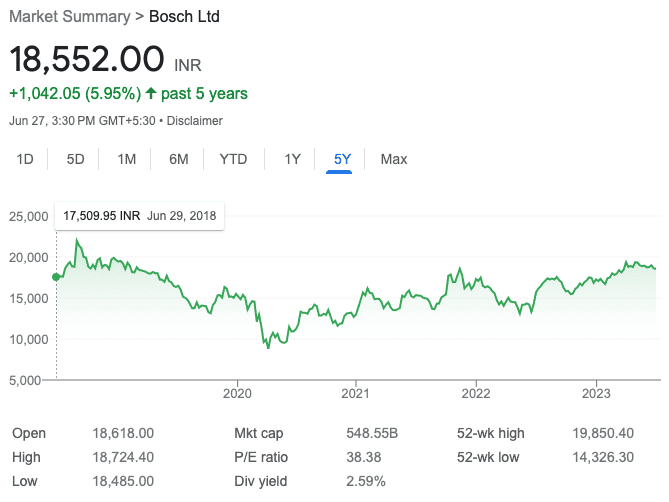Click the 10,000 y-axis label
The width and height of the screenshot is (669, 502).
click(29, 340)
